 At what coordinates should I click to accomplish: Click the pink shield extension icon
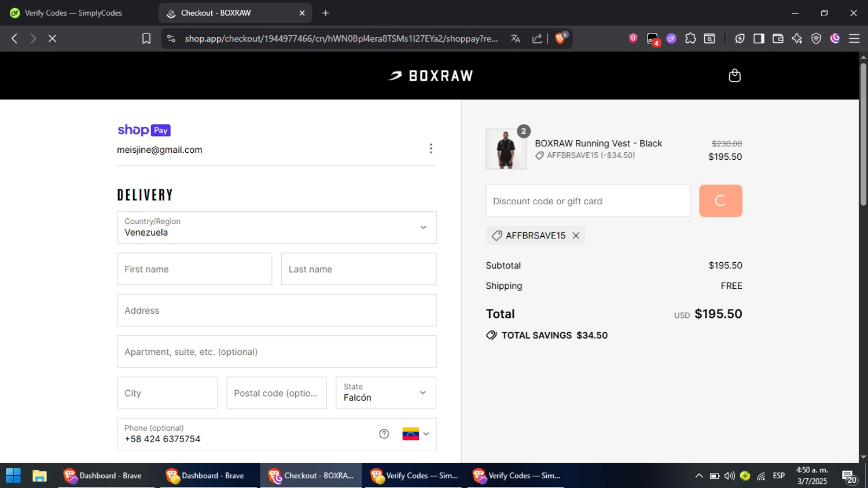tap(633, 38)
